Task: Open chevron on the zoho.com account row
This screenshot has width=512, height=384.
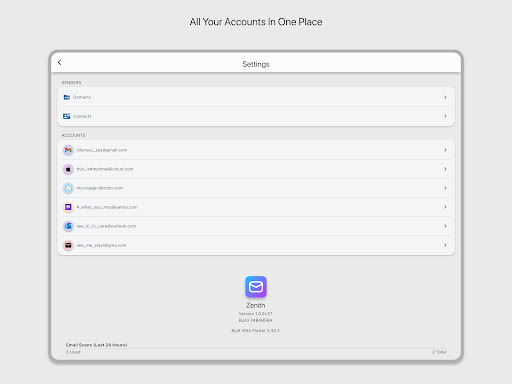Action: coord(445,188)
